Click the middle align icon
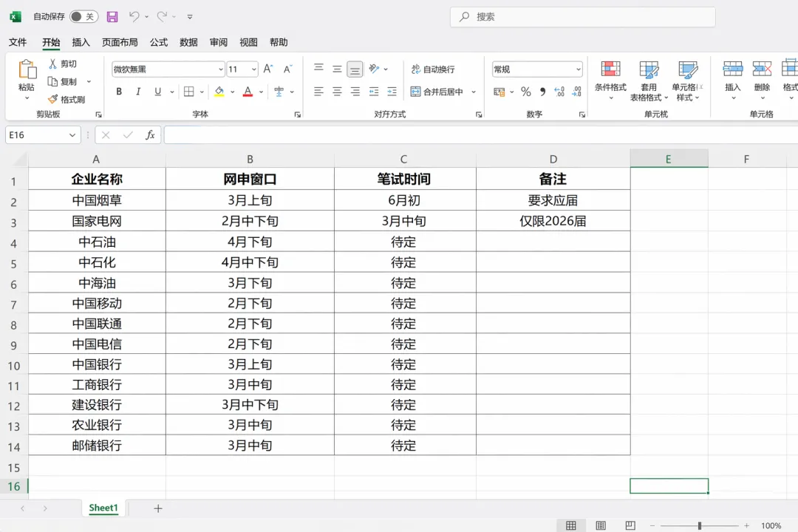The height and width of the screenshot is (532, 798). pyautogui.click(x=337, y=69)
